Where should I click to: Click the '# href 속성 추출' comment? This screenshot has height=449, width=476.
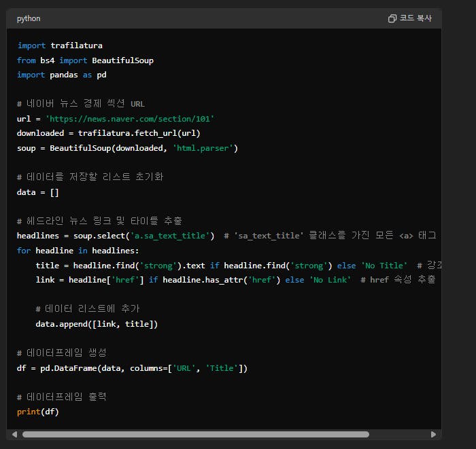[x=398, y=280]
